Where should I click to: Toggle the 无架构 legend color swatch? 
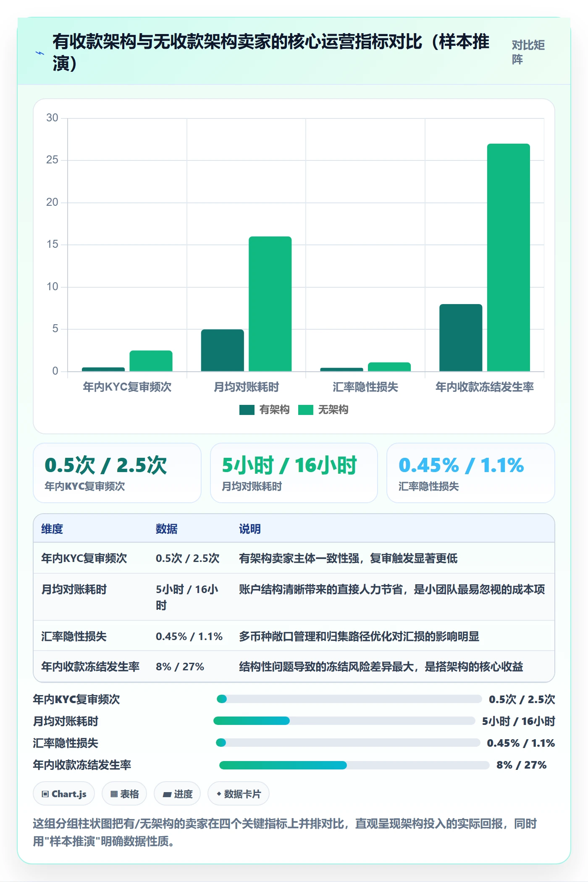click(x=305, y=410)
